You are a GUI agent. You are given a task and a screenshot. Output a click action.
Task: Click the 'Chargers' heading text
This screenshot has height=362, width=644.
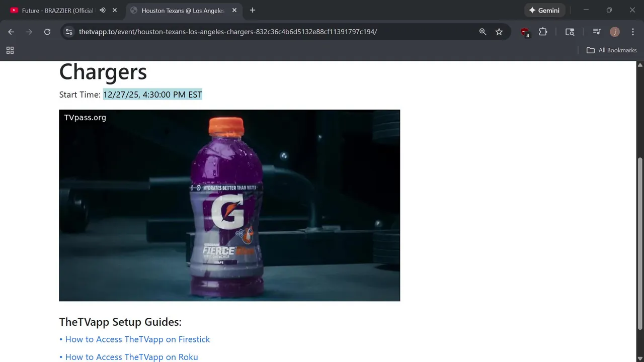[103, 71]
